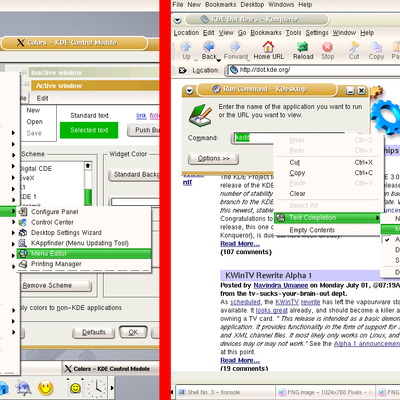The height and width of the screenshot is (400, 400).
Task: Open New in the preview File menu
Action: click(33, 110)
